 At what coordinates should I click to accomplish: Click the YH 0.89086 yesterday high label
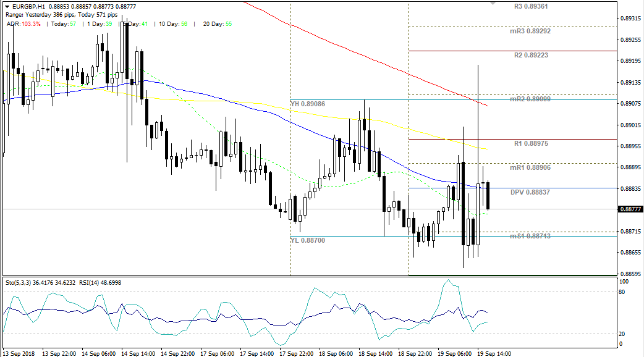(308, 104)
